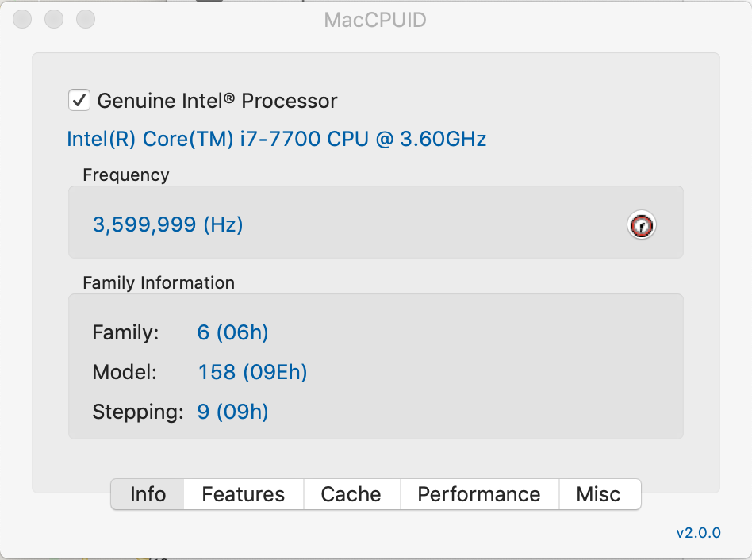Click the Genuine Intel Processor label text
Screen dimensions: 752x560
tap(217, 101)
